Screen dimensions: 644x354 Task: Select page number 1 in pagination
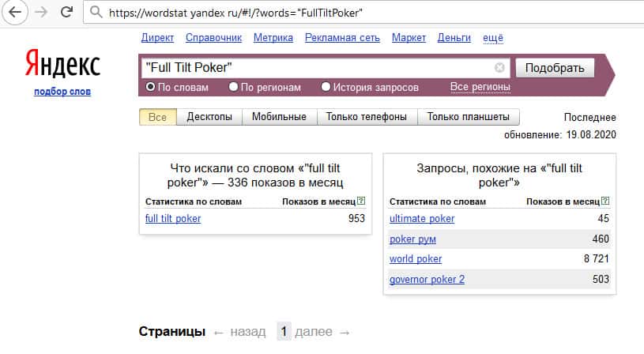[x=284, y=331]
